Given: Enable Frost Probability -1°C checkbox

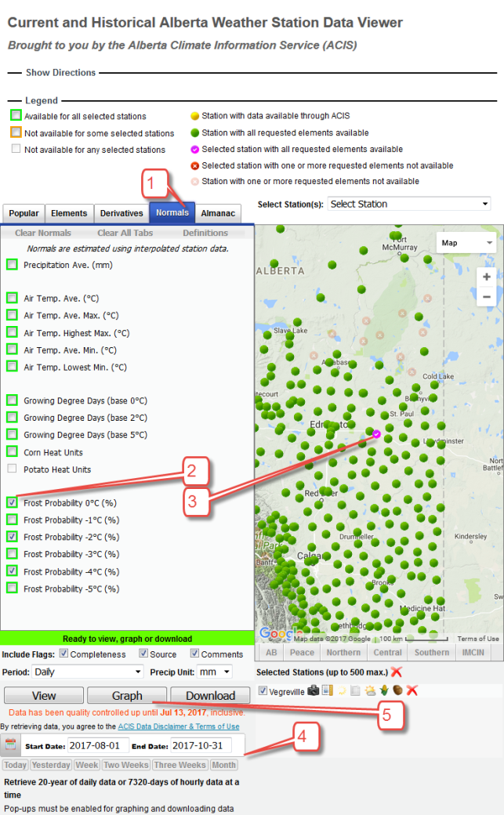Looking at the screenshot, I should [12, 520].
